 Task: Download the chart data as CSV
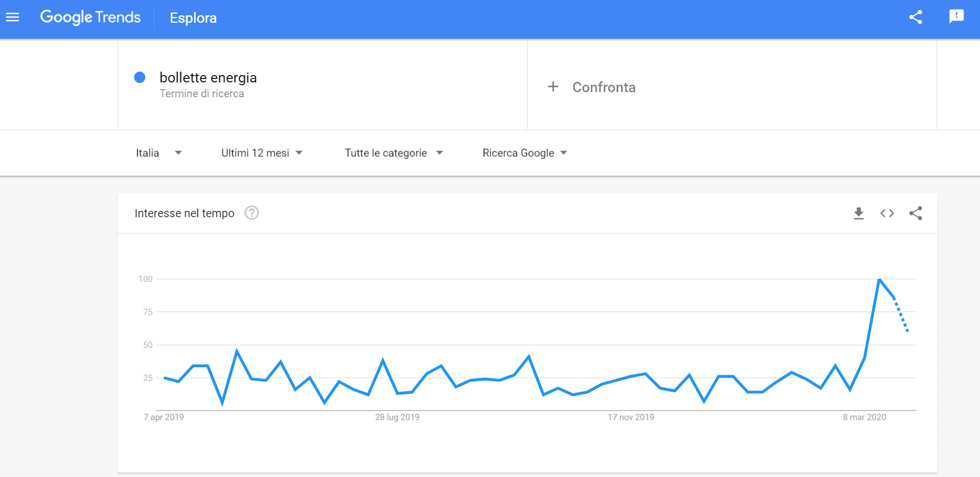tap(859, 213)
